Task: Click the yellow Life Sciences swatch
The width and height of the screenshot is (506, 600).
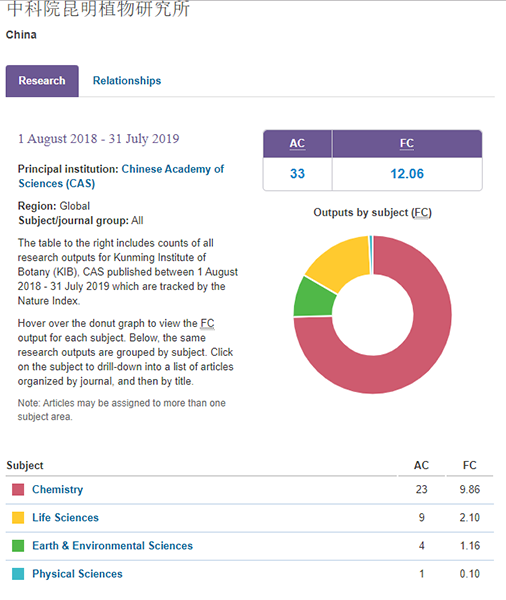Action: tap(18, 518)
